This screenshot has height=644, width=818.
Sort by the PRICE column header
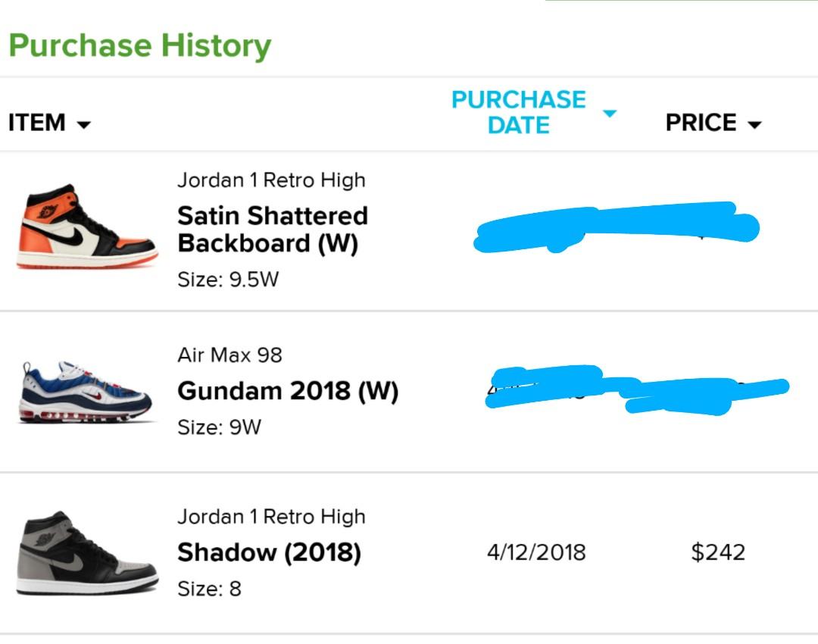click(701, 123)
